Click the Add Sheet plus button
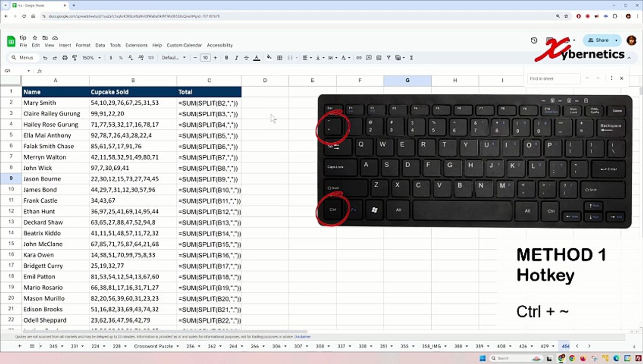 20,346
